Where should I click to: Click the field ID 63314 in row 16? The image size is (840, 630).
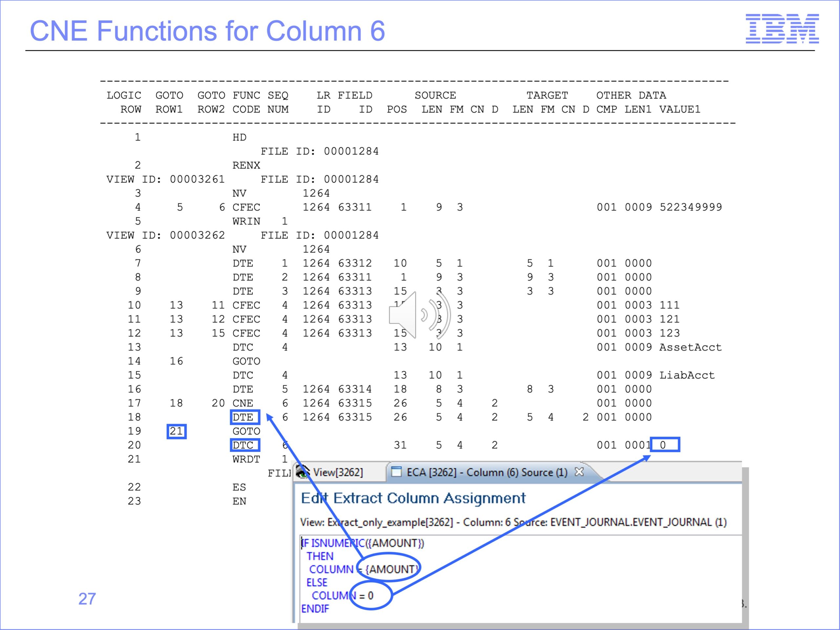coord(355,389)
